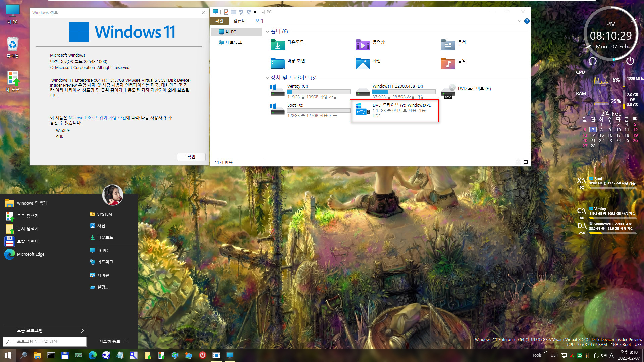Select the DVD 드라이브 (F:) drive
The width and height of the screenshot is (644, 362).
pos(466,91)
